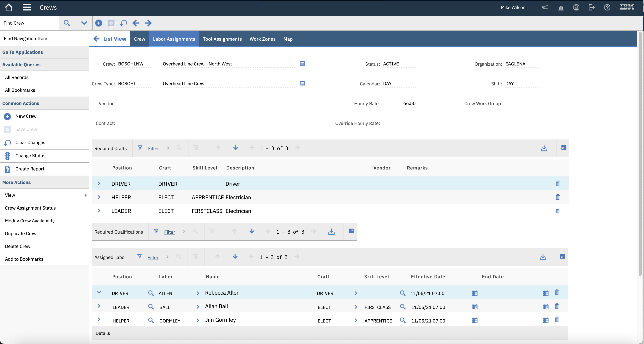Viewport: 644px width, 344px height.
Task: Collapse the Rebecca Allen assigned labor row
Action: click(x=99, y=292)
